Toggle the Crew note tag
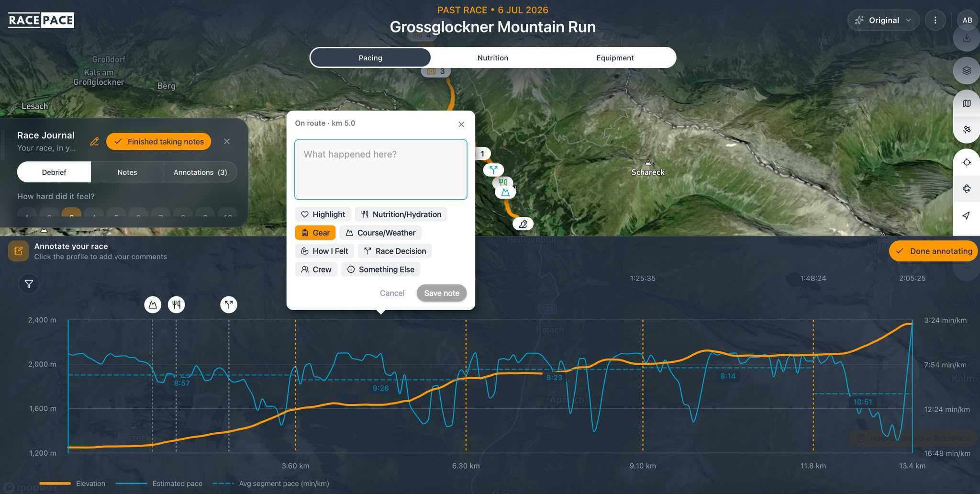The height and width of the screenshot is (494, 980). (x=316, y=269)
